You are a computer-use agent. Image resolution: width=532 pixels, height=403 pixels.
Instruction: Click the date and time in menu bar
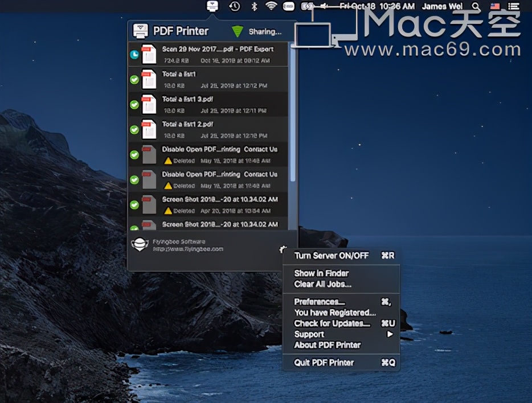click(x=377, y=6)
